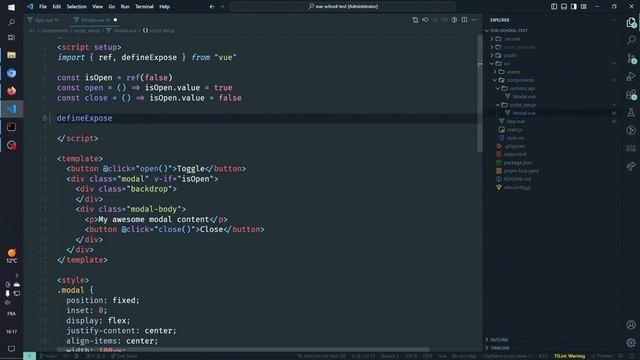The image size is (640, 360).
Task: Toggle the secondary side bar layout button
Action: [x=574, y=7]
